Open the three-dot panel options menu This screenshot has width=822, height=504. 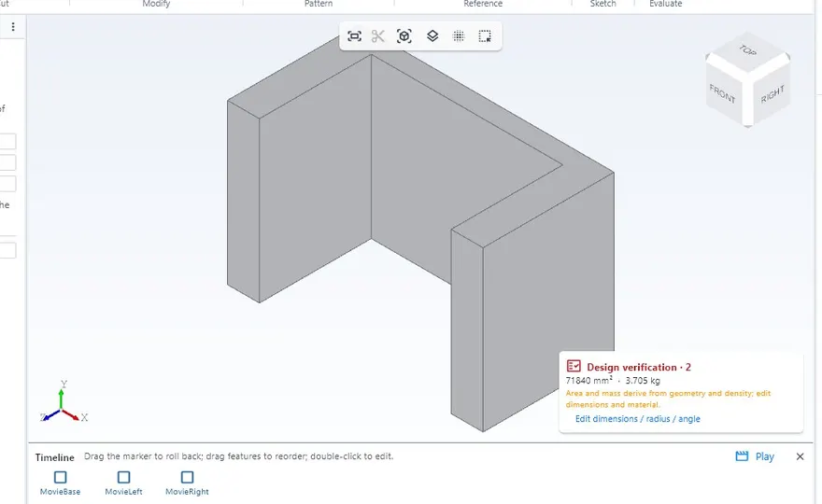pyautogui.click(x=13, y=27)
